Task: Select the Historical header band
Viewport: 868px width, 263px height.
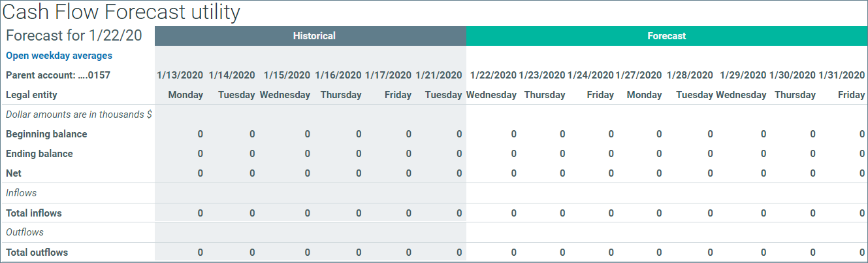Action: [310, 36]
